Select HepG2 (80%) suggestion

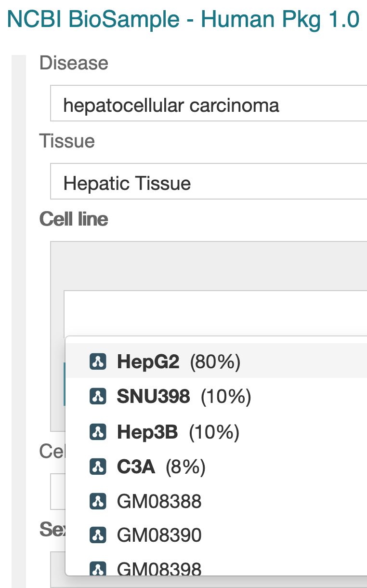click(x=216, y=361)
